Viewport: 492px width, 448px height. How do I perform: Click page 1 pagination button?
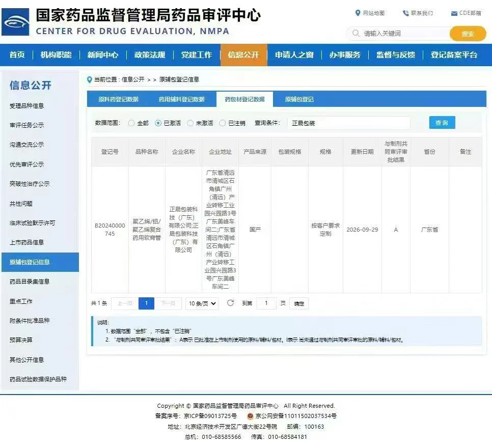point(146,303)
